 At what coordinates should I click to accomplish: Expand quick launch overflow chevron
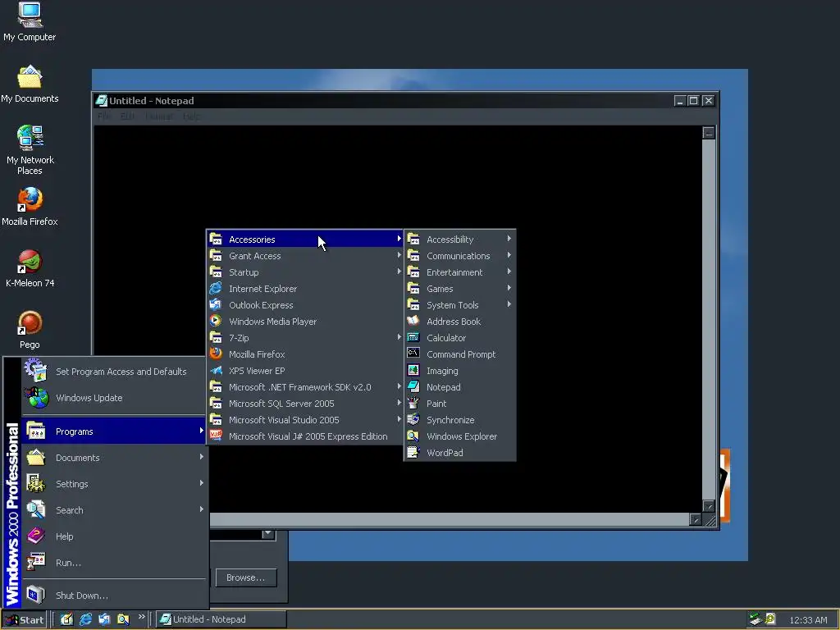[141, 617]
